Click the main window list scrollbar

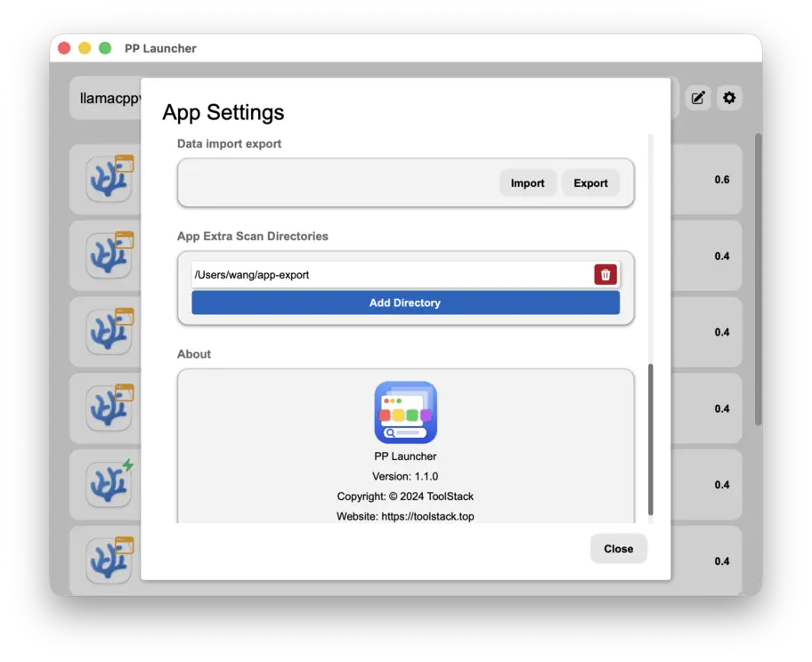click(759, 279)
